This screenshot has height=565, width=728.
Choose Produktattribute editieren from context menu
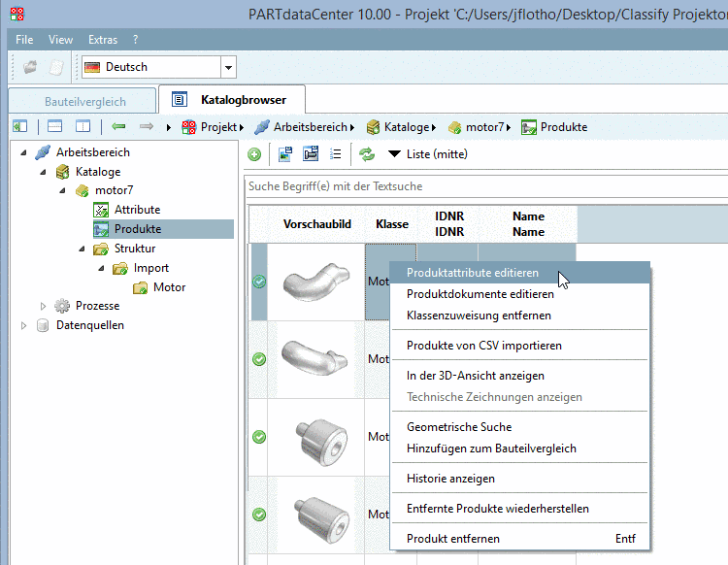tap(520, 273)
